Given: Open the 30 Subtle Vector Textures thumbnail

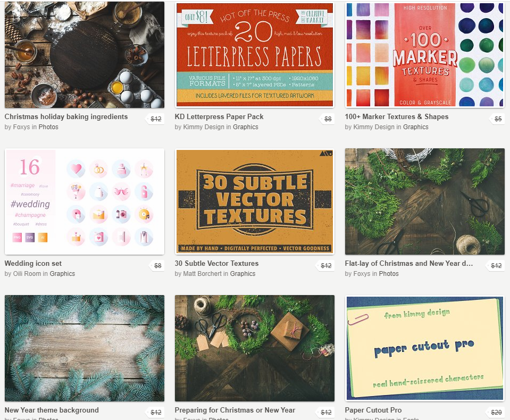Looking at the screenshot, I should click(x=254, y=201).
